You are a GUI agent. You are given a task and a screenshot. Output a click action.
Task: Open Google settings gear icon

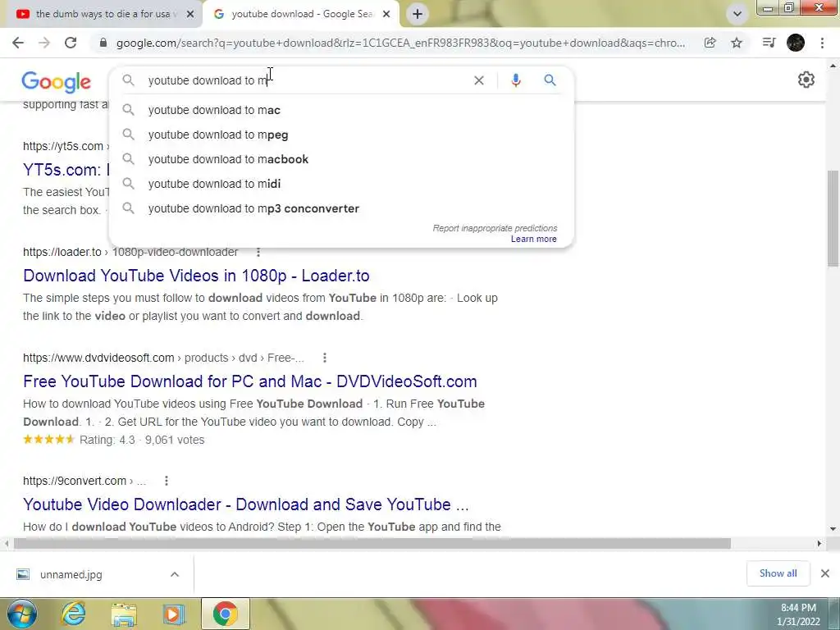(806, 80)
